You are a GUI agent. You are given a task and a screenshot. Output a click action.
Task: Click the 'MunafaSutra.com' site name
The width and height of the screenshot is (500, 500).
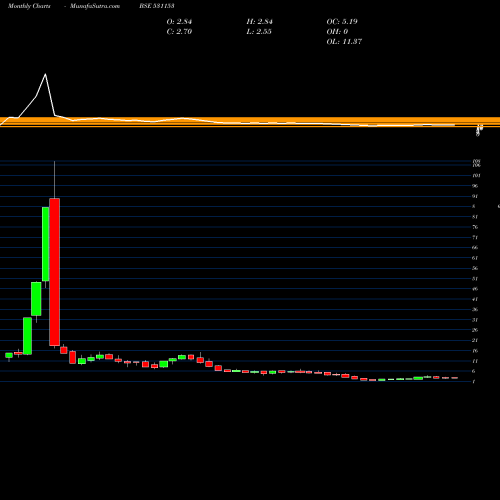pyautogui.click(x=95, y=6)
